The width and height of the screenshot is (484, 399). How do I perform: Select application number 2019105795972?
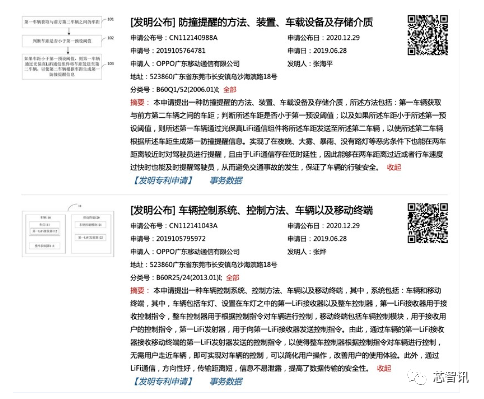(x=181, y=239)
